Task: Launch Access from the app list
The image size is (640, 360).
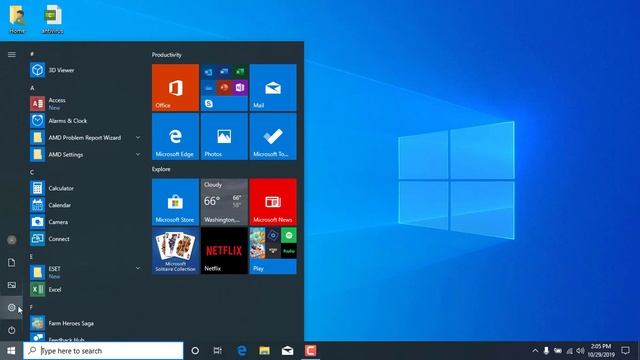Action: pos(86,104)
